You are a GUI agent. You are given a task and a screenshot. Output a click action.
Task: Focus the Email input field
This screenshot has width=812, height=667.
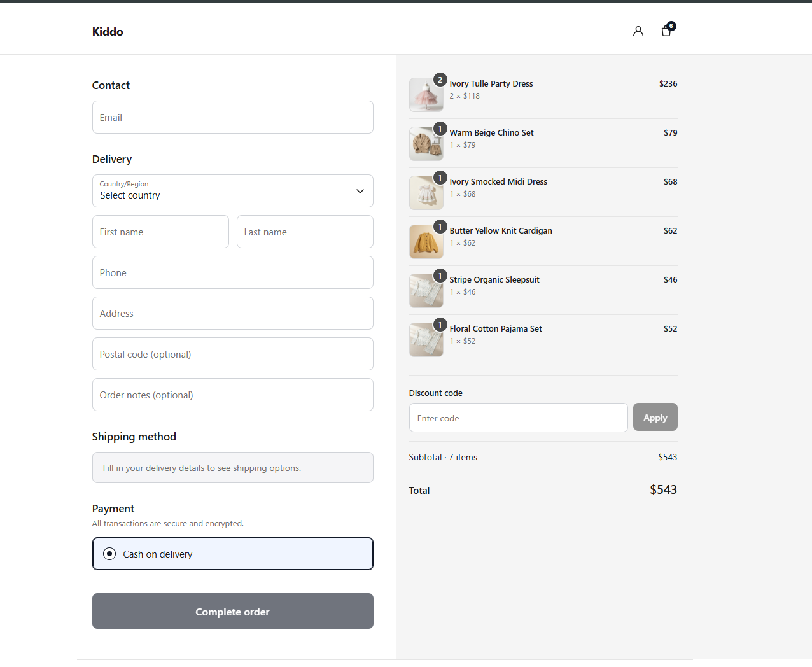click(x=233, y=117)
